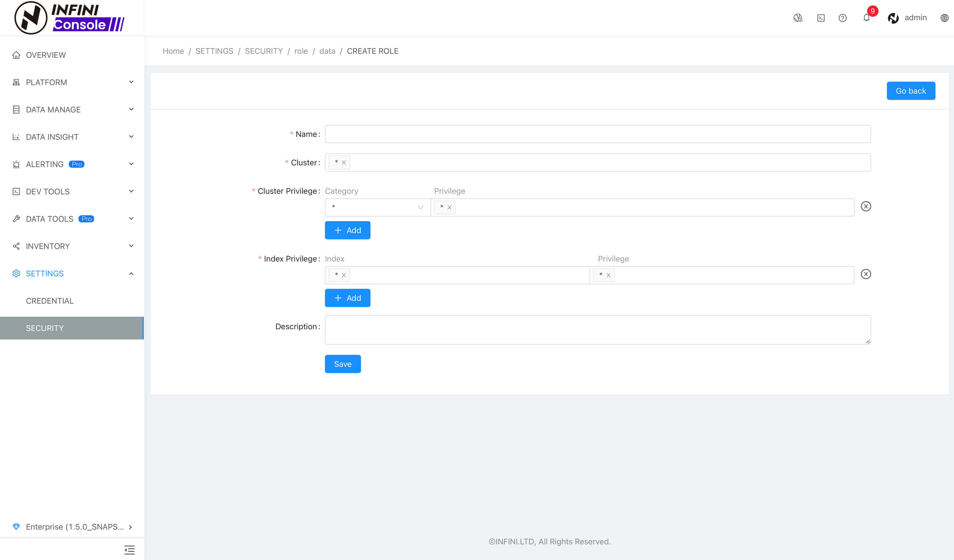Click the Cluster Privilege select field
954x560 pixels.
(642, 207)
